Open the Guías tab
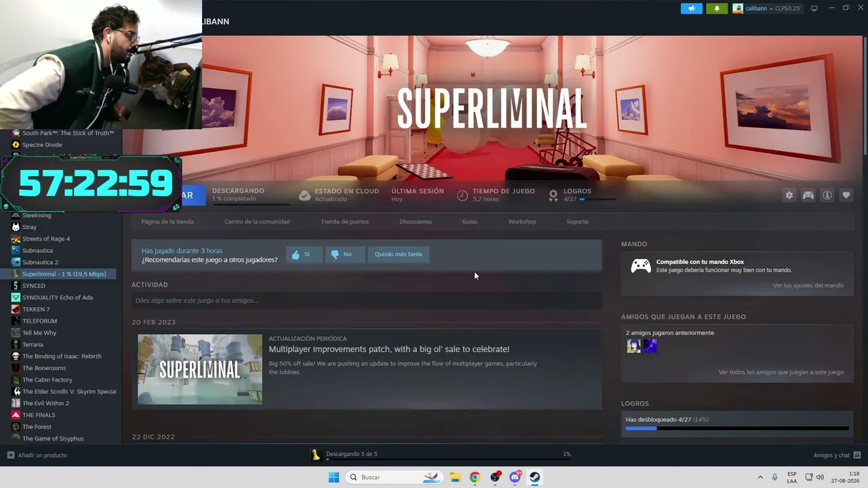Screen dimensions: 868x488 click(470, 222)
